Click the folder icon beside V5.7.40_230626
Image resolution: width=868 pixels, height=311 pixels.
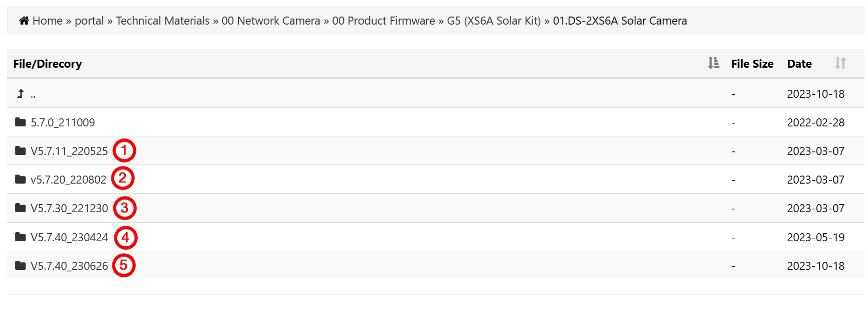pos(20,265)
